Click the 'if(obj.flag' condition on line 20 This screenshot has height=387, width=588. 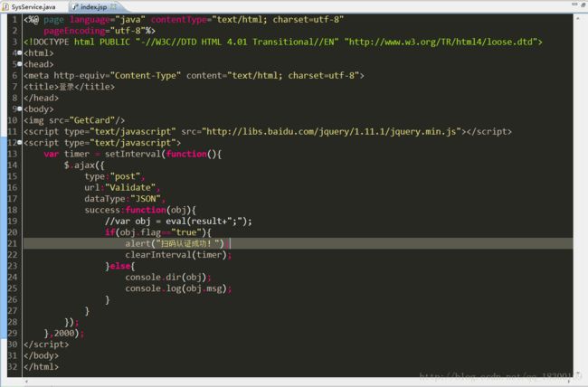click(158, 232)
